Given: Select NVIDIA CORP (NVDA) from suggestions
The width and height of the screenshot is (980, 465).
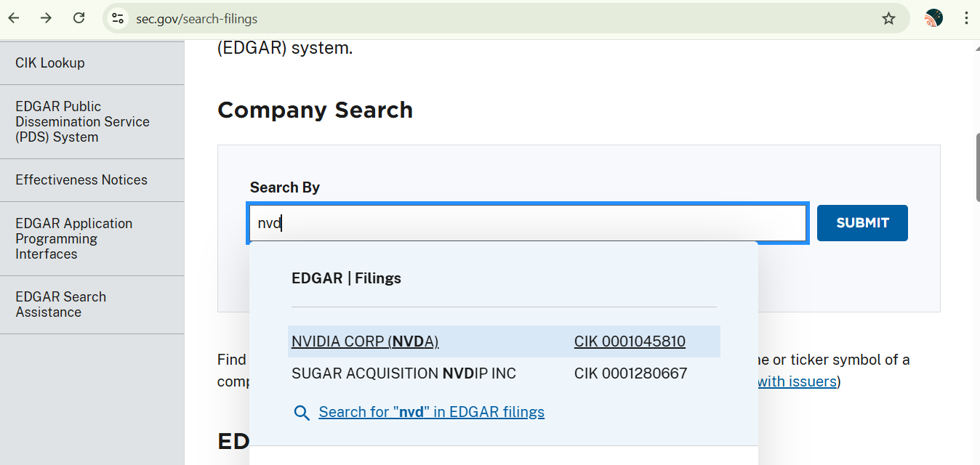Looking at the screenshot, I should [x=365, y=341].
